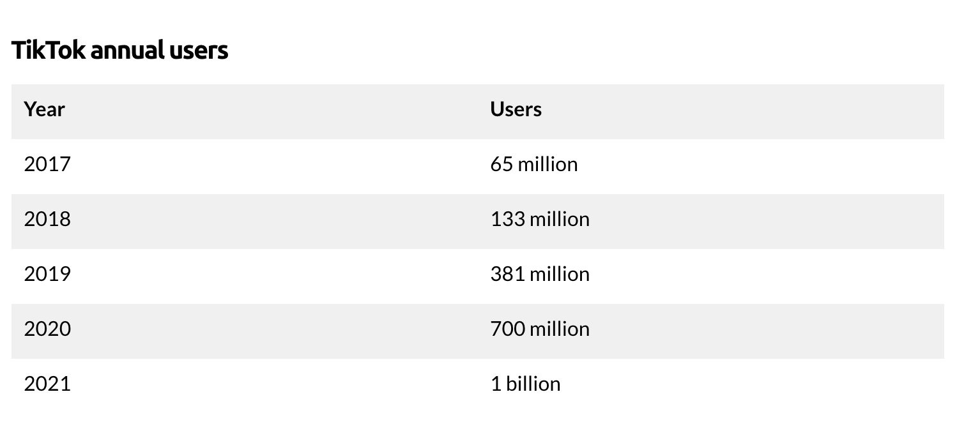Click the 2017 year cell
This screenshot has height=438, width=980.
pos(47,164)
